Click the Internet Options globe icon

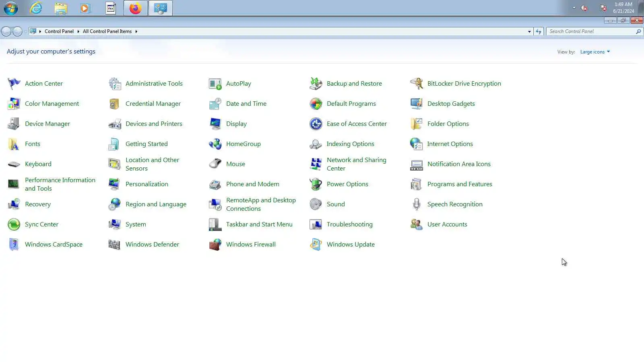tap(417, 144)
